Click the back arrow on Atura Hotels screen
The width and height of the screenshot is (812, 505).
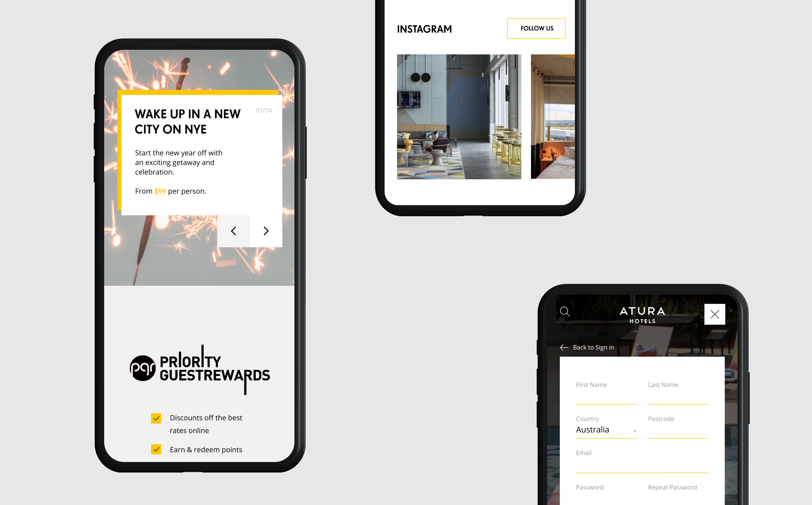pos(563,347)
